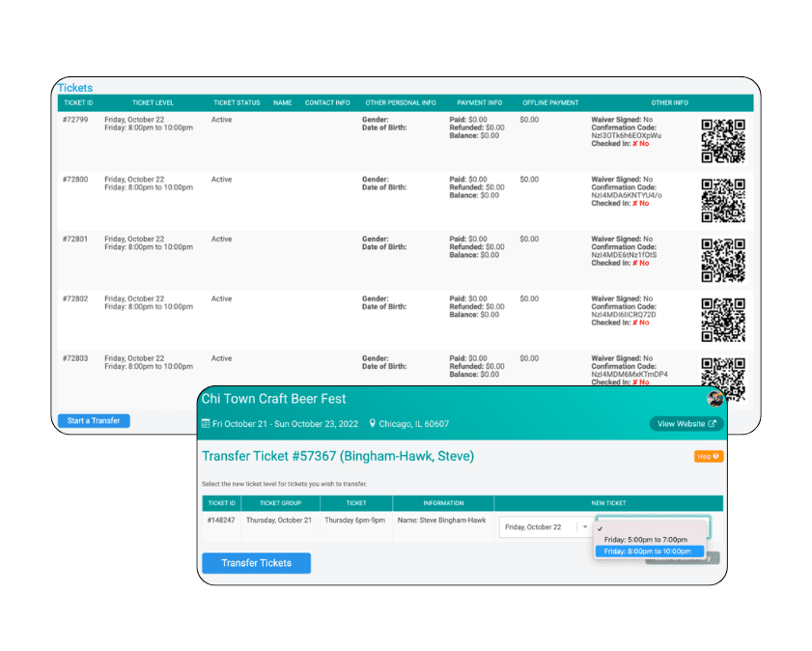Click the user avatar in event header
The image size is (812, 651).
tap(714, 399)
